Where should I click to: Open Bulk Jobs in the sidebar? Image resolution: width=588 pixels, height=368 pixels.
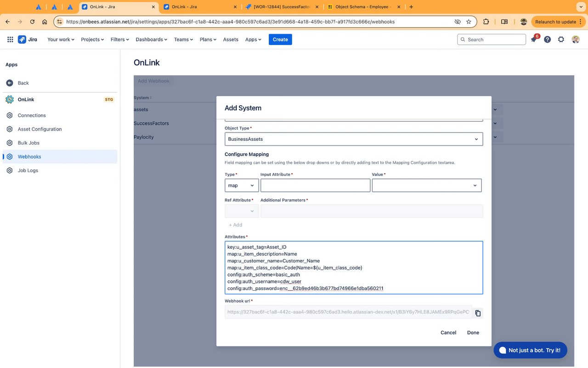tap(28, 143)
